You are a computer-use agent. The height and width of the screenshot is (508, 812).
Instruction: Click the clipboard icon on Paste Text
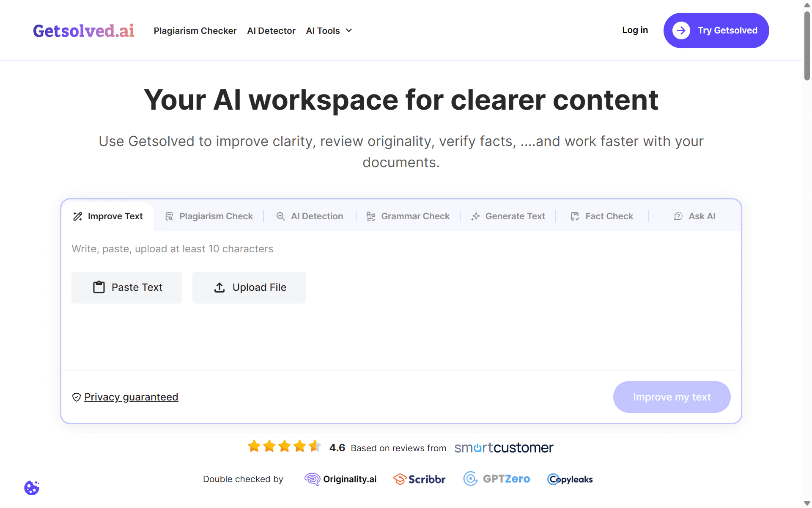[x=99, y=287]
